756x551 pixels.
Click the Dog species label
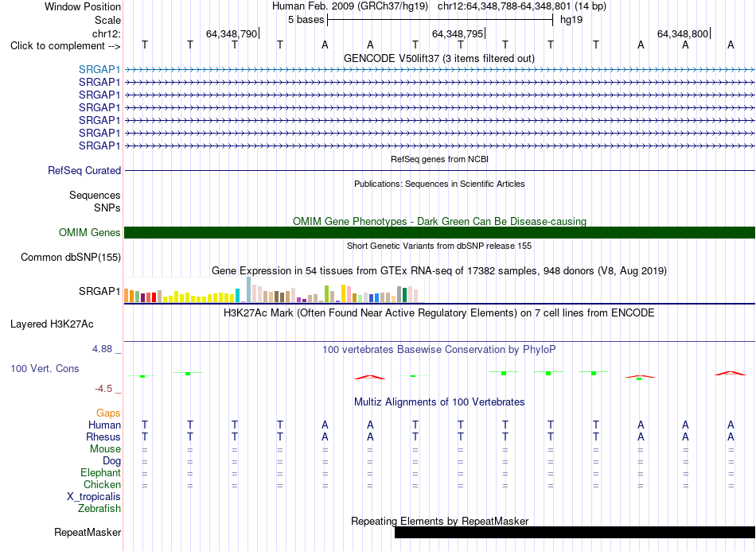point(111,461)
